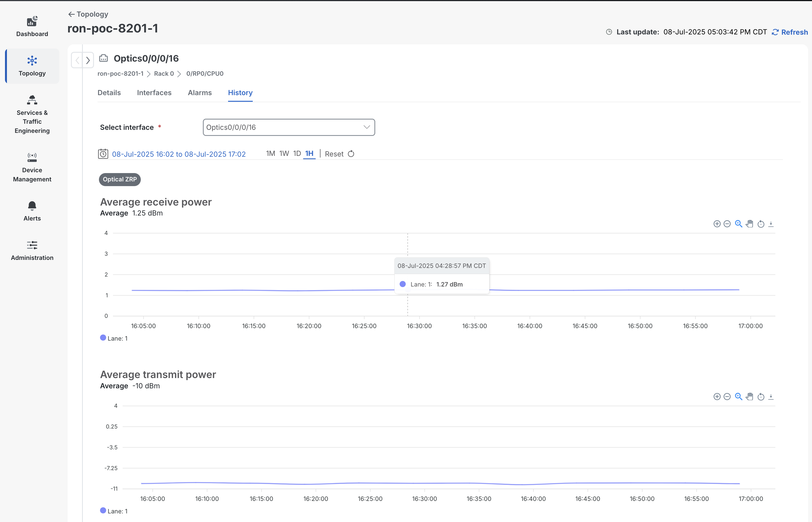Click the 16:40:00 tick on transmit power chart
Viewport: 812px width, 522px height.
(533, 499)
